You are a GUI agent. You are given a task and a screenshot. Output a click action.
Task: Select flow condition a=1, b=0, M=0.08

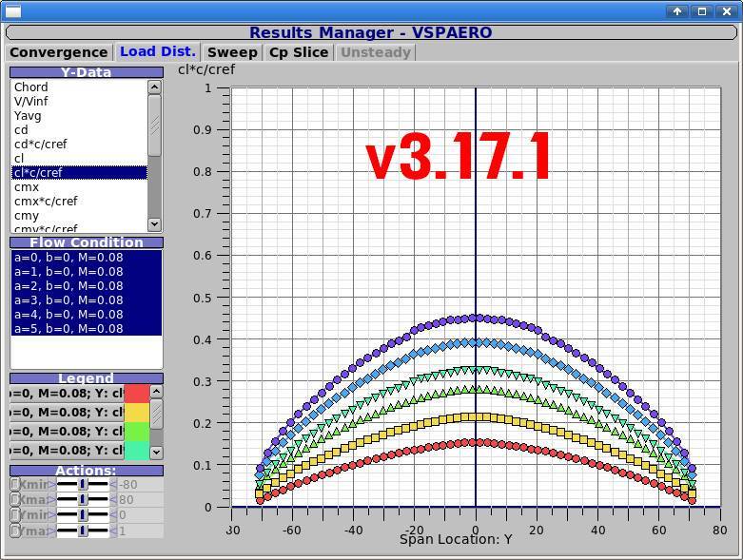[87, 272]
